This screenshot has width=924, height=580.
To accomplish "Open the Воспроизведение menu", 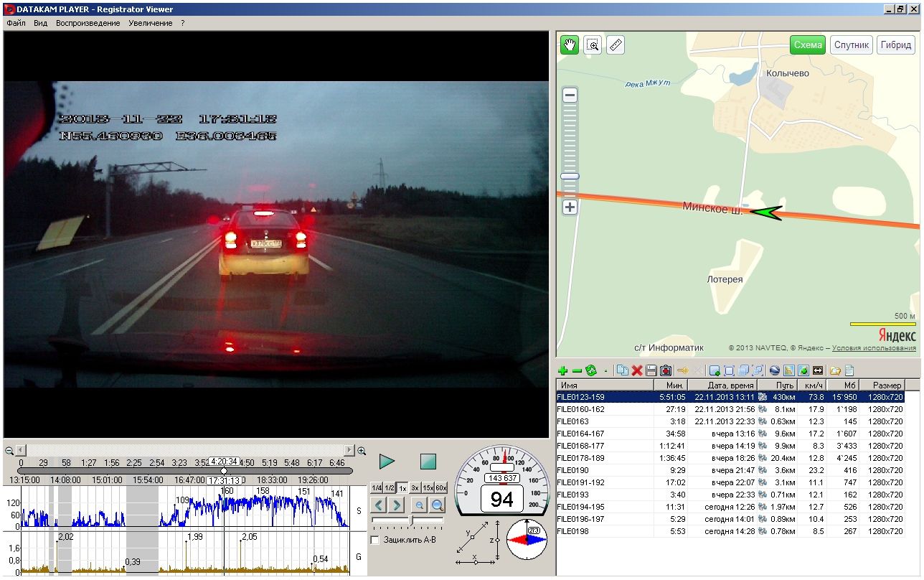I will coord(88,23).
